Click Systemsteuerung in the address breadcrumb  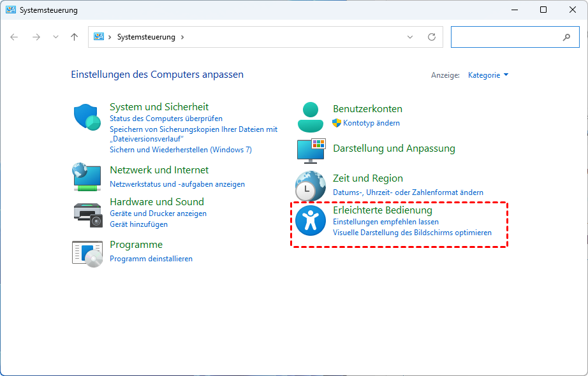pyautogui.click(x=146, y=37)
